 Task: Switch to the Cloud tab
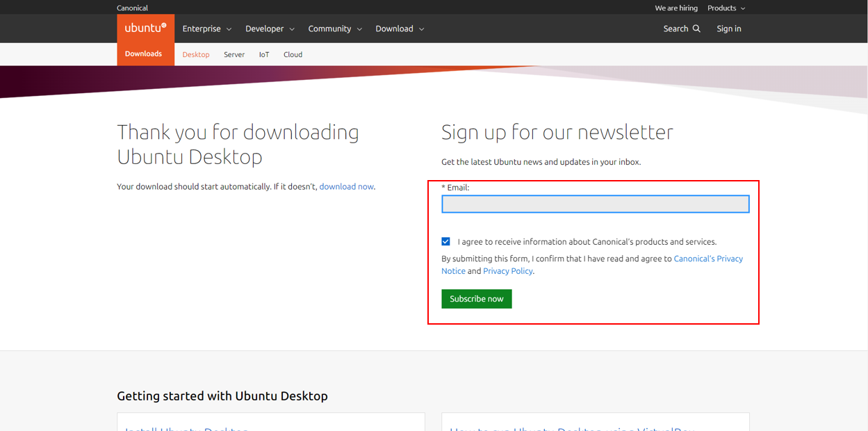(x=293, y=54)
